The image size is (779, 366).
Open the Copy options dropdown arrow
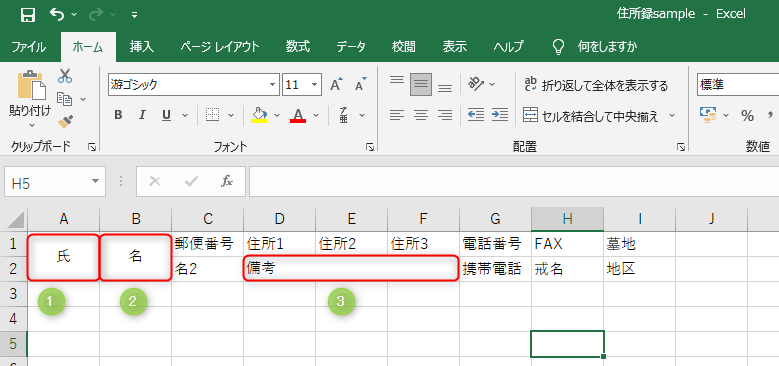click(x=83, y=99)
